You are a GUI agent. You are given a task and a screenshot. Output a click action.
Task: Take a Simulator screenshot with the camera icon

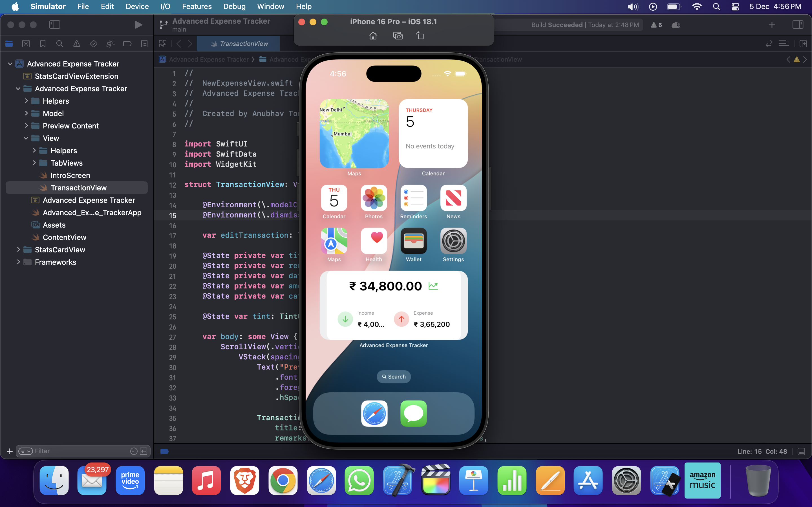pos(398,36)
